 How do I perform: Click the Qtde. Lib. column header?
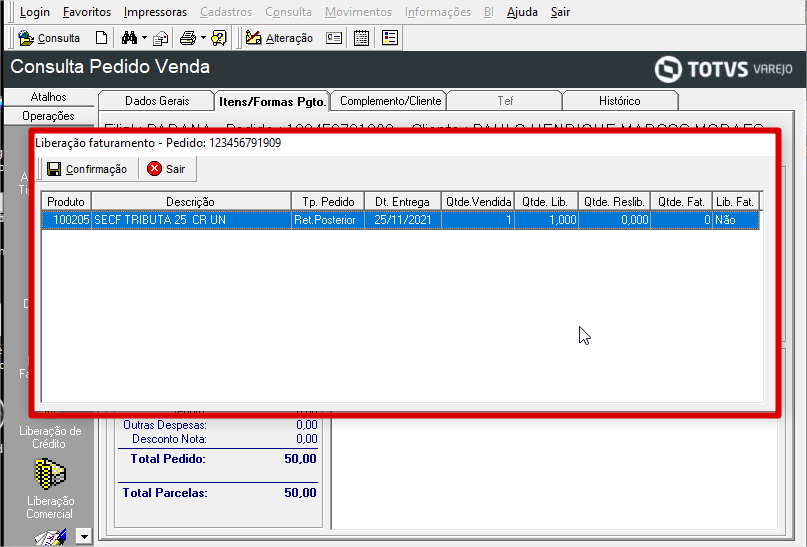[545, 202]
